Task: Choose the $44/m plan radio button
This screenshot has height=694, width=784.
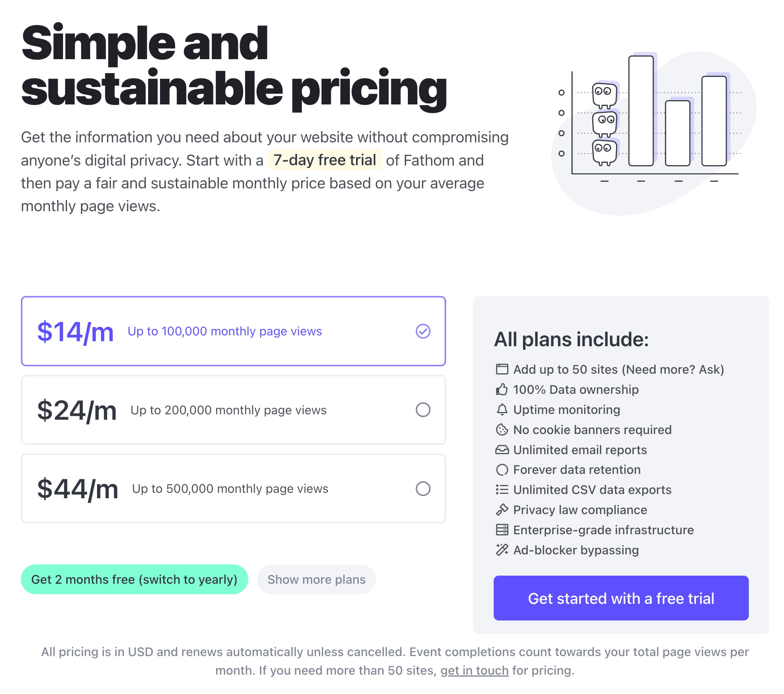Action: point(423,489)
